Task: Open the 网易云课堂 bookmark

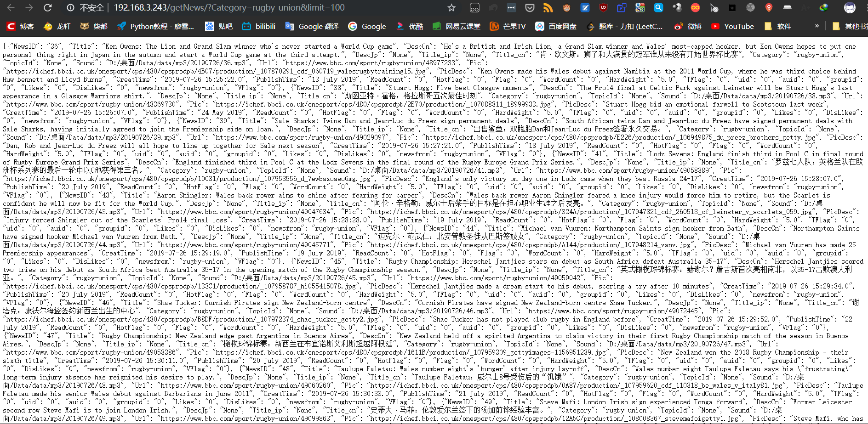Action: 456,26
